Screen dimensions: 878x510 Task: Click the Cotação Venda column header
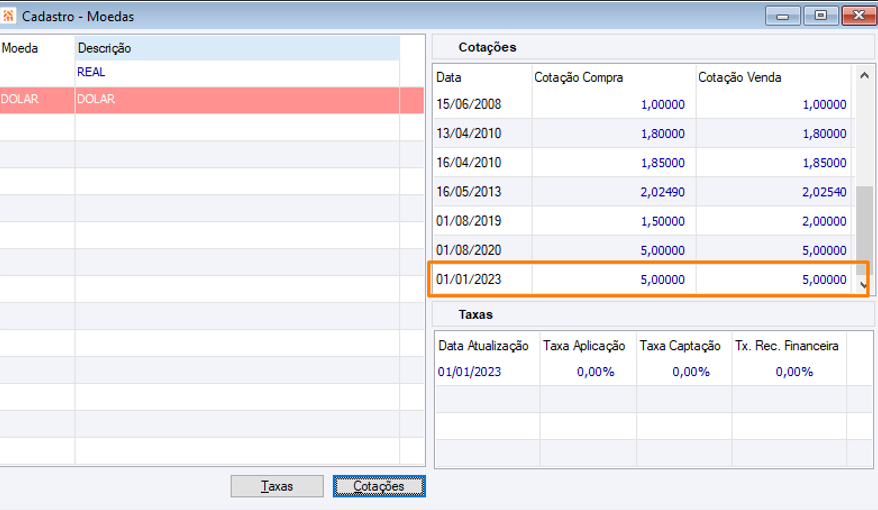click(x=775, y=77)
